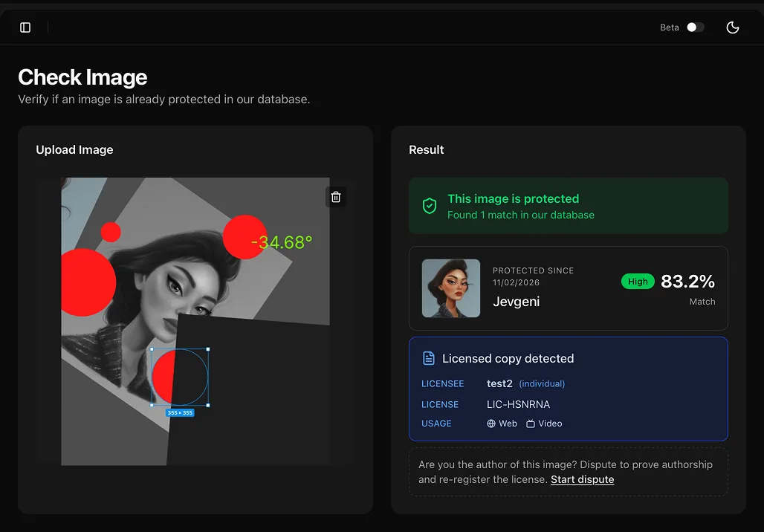The height and width of the screenshot is (532, 764).
Task: Click the Match label under the percentage
Action: tap(702, 302)
